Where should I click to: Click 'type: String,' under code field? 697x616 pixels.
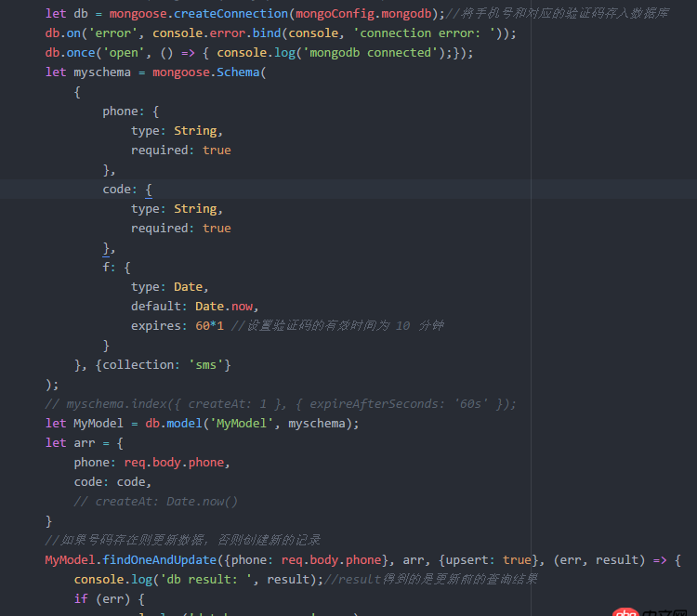tap(177, 209)
